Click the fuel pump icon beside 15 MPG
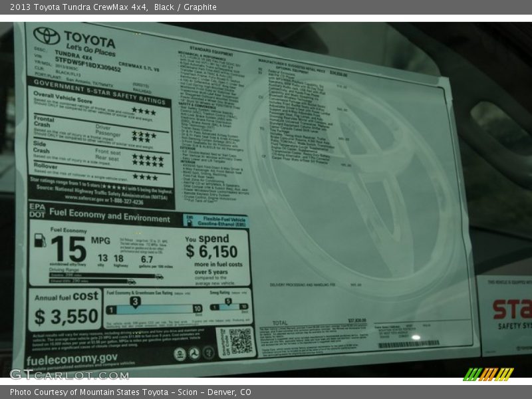The height and width of the screenshot is (399, 532). click(x=40, y=240)
